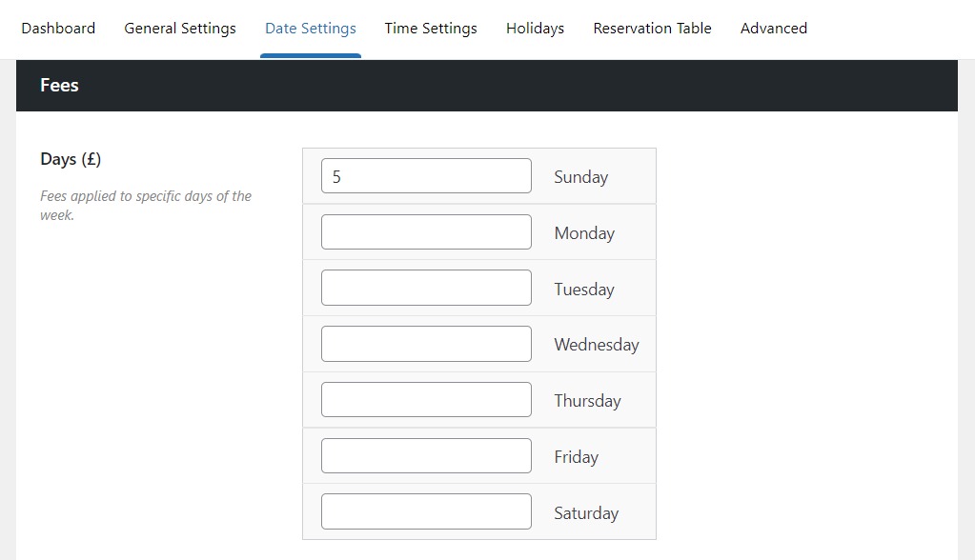Click into the Thursday fee field
Viewport: 975px width, 560px height.
tap(426, 400)
